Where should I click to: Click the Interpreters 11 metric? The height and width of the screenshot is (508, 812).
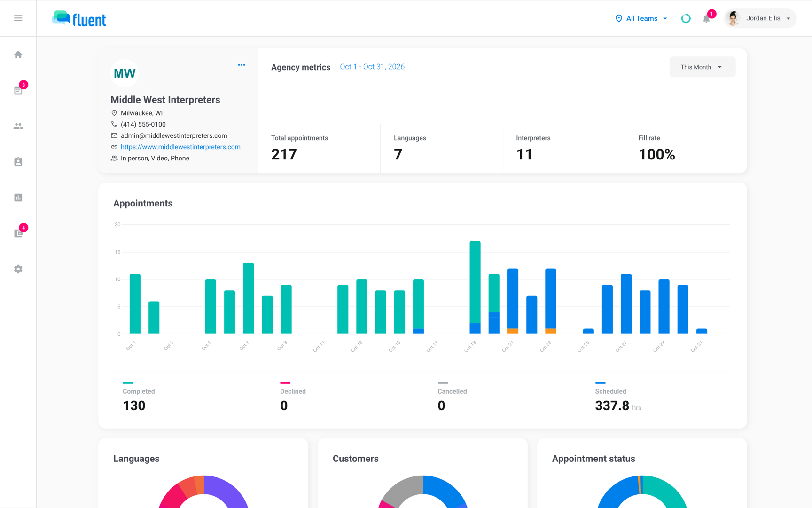[x=533, y=148]
